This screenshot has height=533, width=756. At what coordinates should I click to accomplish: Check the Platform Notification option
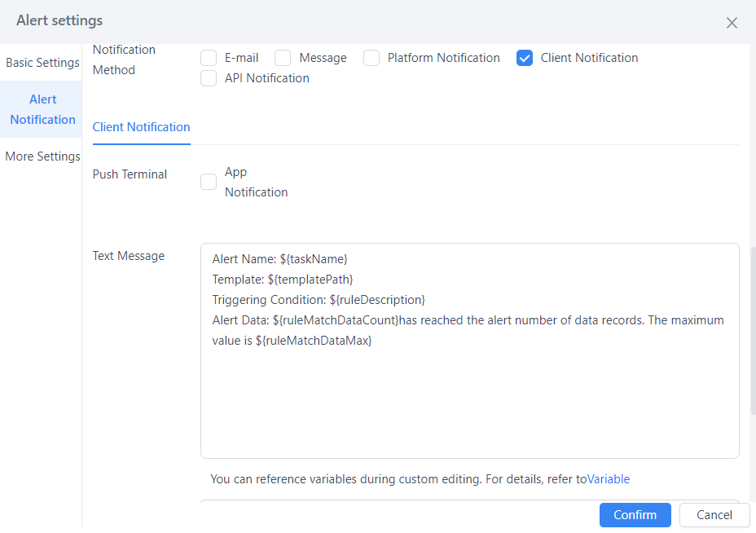click(371, 58)
